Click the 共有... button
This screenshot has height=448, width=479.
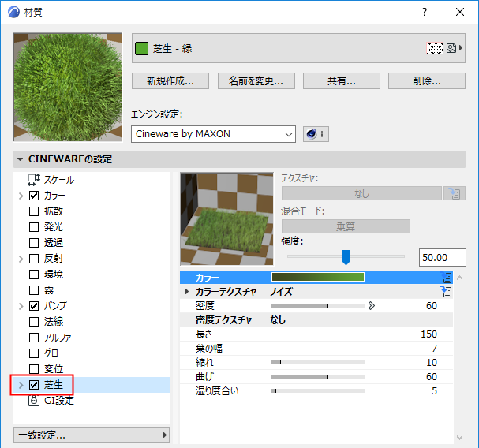(x=342, y=81)
